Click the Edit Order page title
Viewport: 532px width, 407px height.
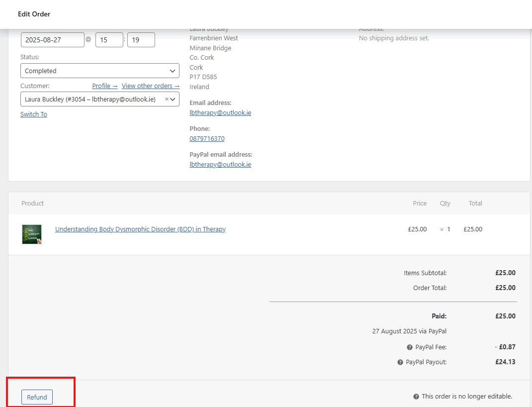pyautogui.click(x=34, y=14)
